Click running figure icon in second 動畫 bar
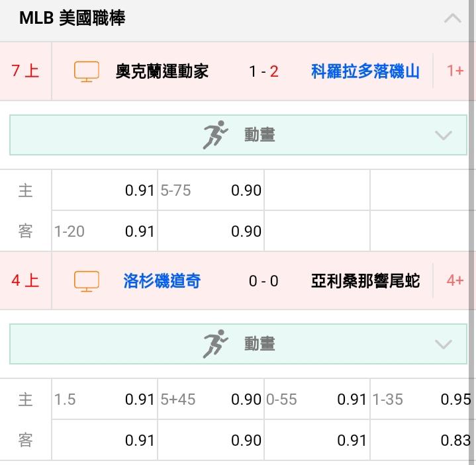The height and width of the screenshot is (465, 476). click(215, 344)
